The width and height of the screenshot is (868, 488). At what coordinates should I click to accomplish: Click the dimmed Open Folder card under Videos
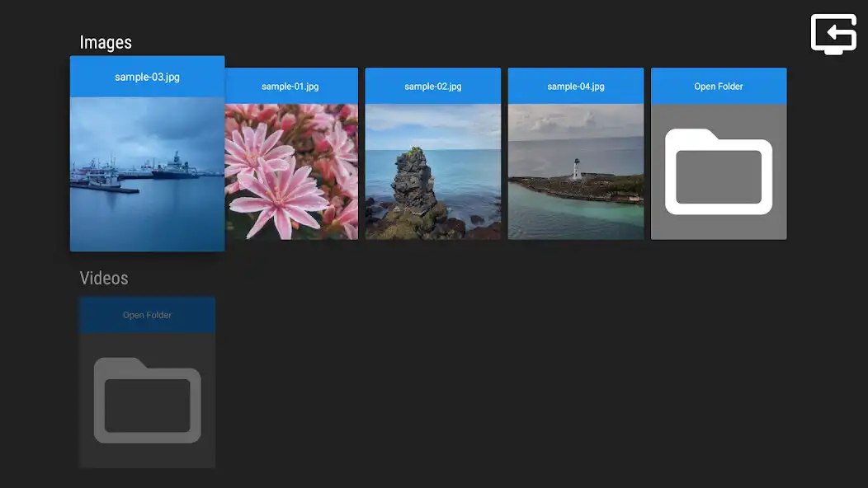[x=147, y=382]
